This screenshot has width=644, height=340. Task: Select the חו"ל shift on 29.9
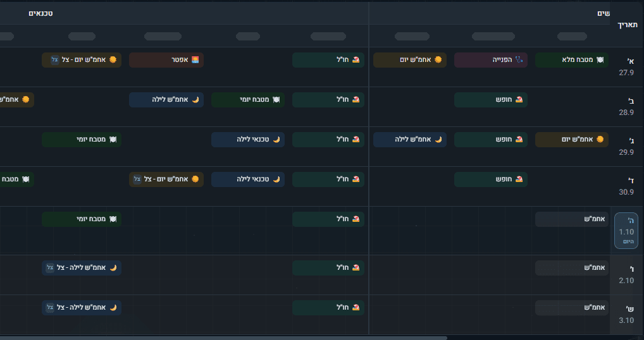pyautogui.click(x=328, y=140)
